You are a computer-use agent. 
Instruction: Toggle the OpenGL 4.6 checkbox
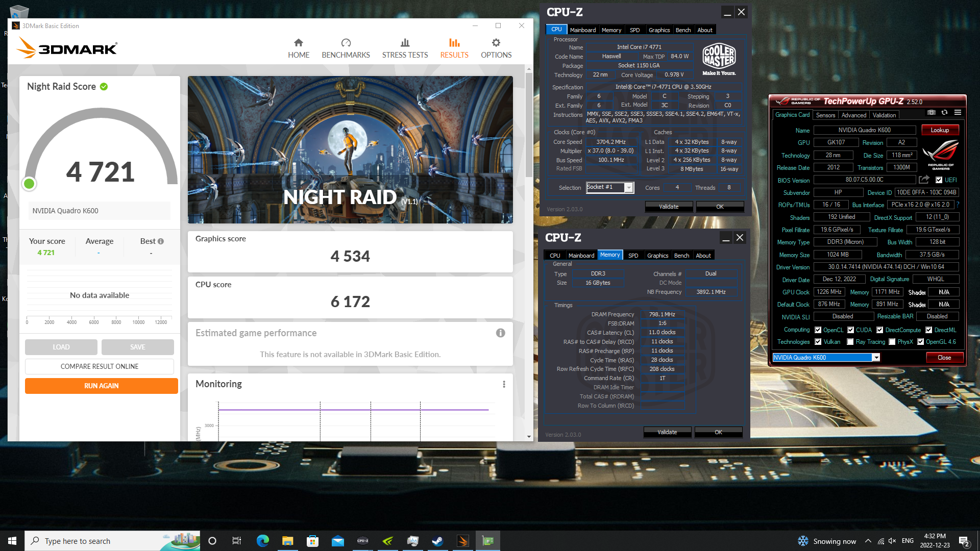click(920, 342)
